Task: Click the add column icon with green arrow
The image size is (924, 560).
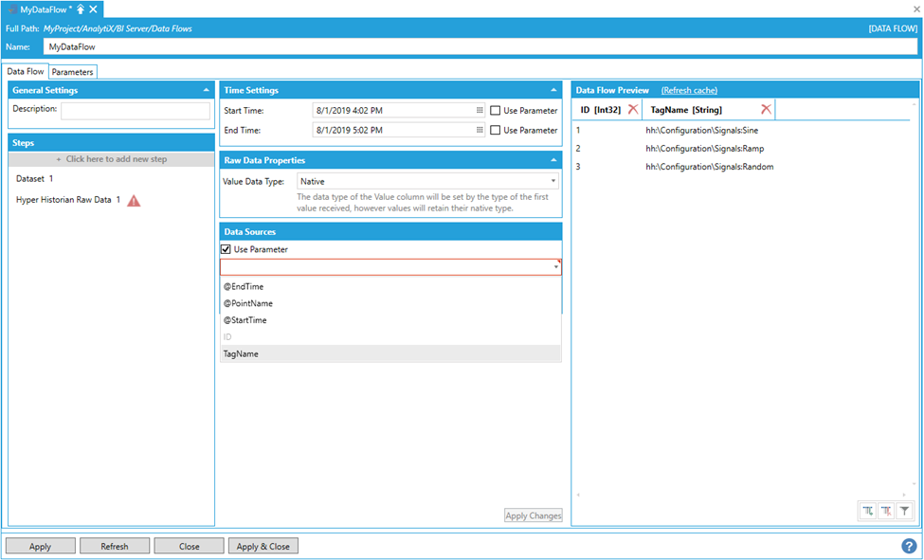Action: click(x=867, y=511)
